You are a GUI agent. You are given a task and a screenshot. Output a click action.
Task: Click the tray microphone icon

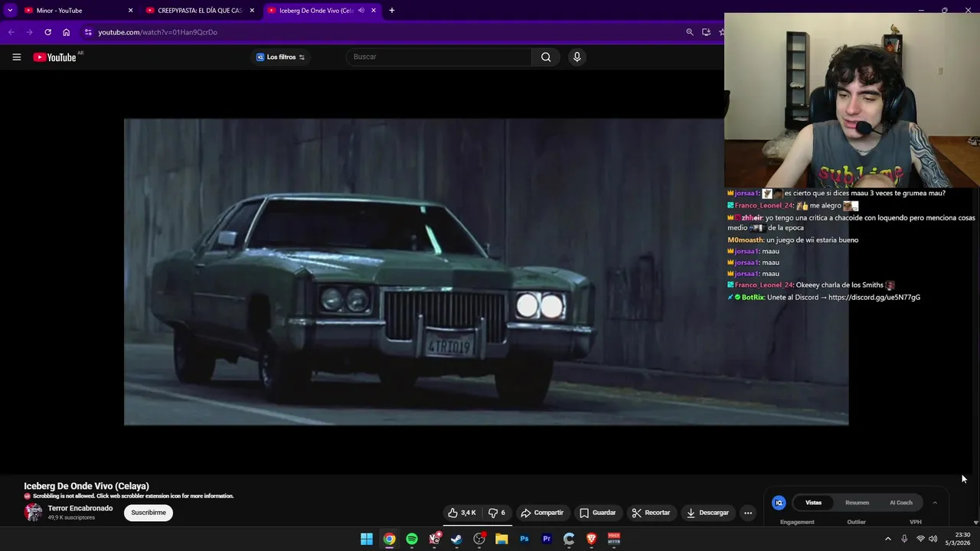tap(904, 539)
